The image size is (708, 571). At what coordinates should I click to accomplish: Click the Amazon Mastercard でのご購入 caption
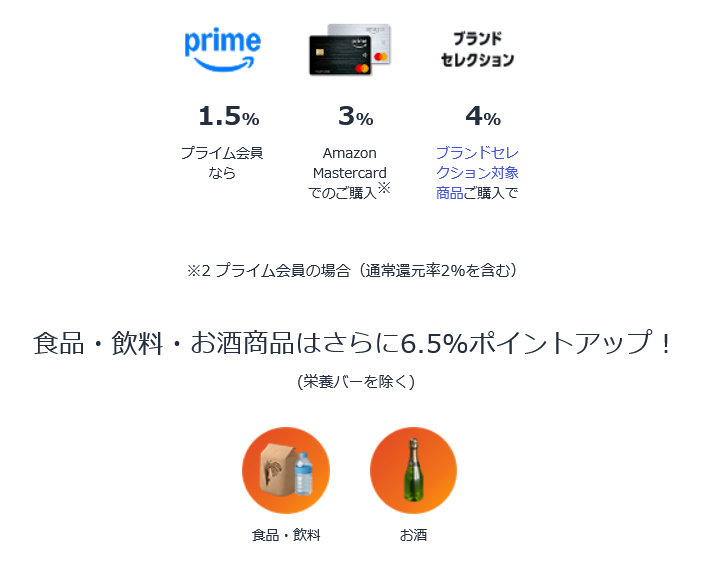(x=349, y=173)
